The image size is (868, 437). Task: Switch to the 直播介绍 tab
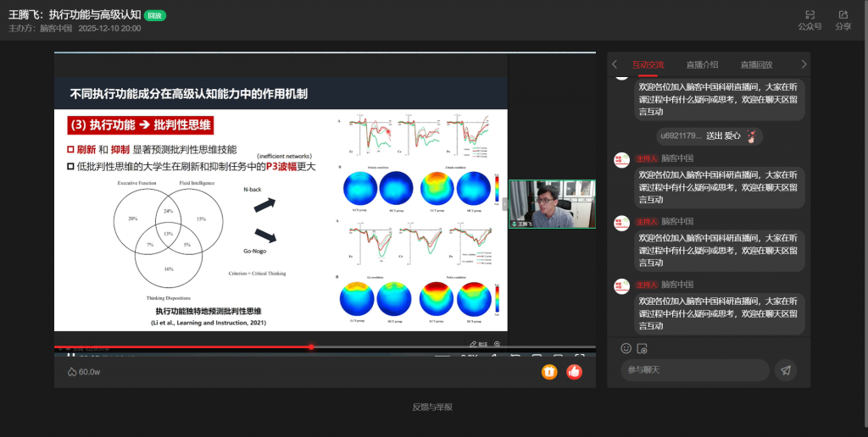(702, 64)
